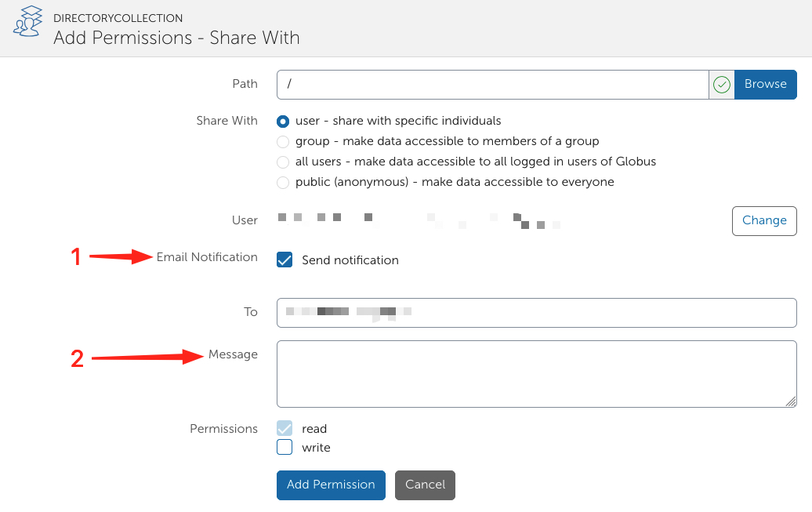The height and width of the screenshot is (512, 812).
Task: Click into the To email field
Action: point(536,312)
